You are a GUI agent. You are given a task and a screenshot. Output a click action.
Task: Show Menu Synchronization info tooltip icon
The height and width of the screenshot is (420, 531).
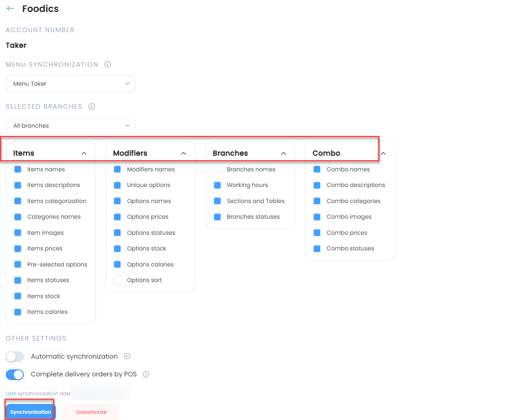(x=108, y=64)
